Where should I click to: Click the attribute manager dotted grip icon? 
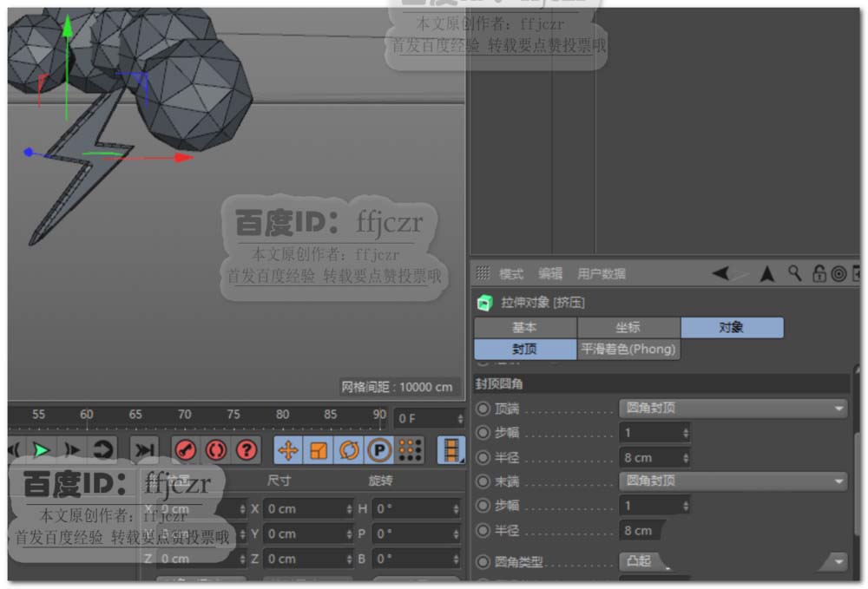coord(483,273)
